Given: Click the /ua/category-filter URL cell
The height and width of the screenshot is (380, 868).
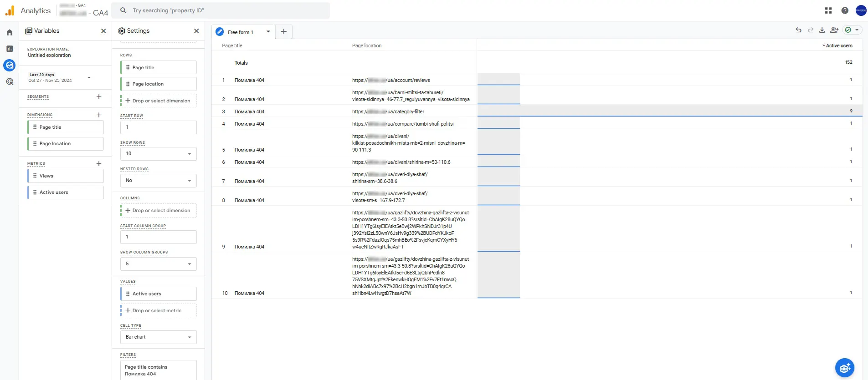Looking at the screenshot, I should (388, 112).
